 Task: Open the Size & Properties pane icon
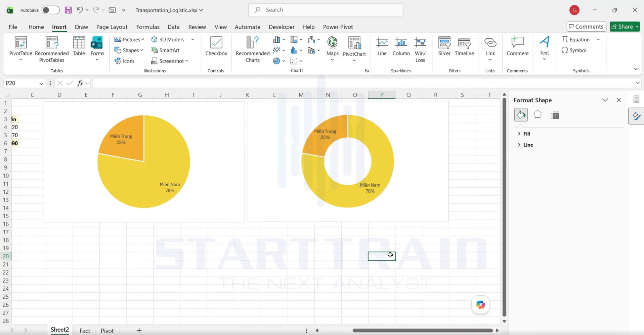pyautogui.click(x=555, y=115)
